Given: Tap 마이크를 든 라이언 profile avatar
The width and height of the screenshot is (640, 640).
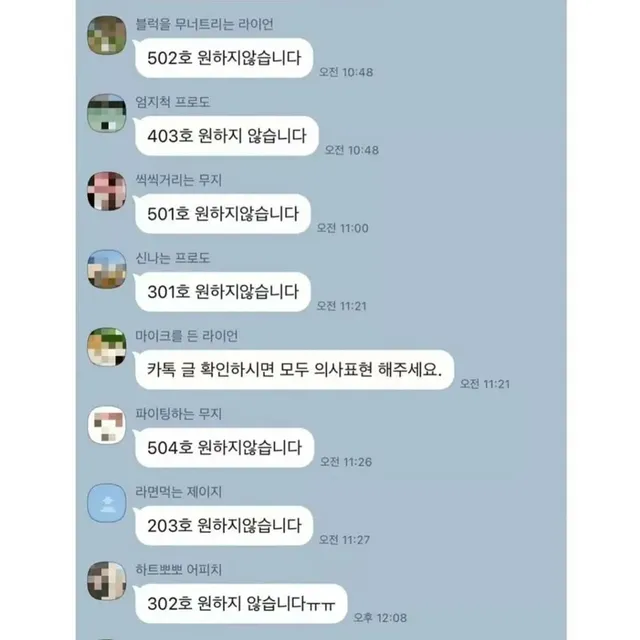Looking at the screenshot, I should [107, 347].
